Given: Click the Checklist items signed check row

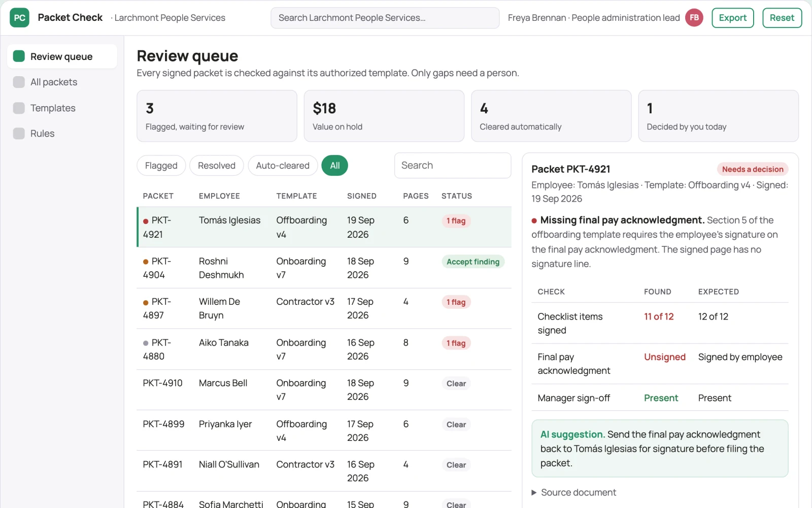Looking at the screenshot, I should 660,323.
